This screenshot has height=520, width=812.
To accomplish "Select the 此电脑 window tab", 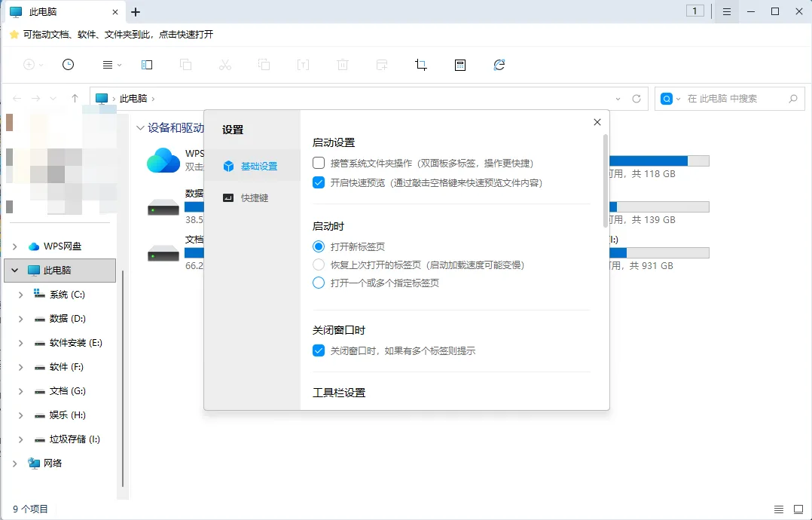I will coord(65,12).
